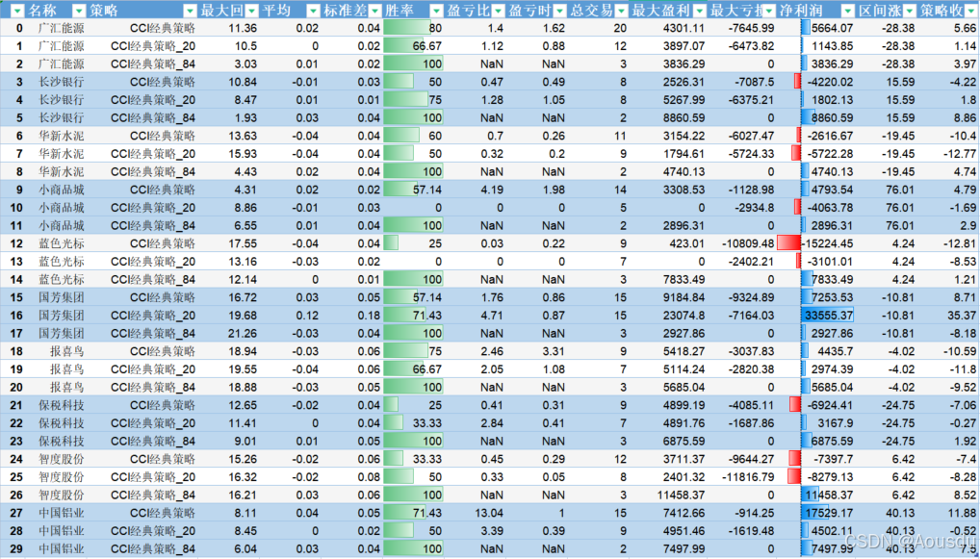
Task: Open the 盈亏时 column filter dropdown
Action: tap(559, 10)
